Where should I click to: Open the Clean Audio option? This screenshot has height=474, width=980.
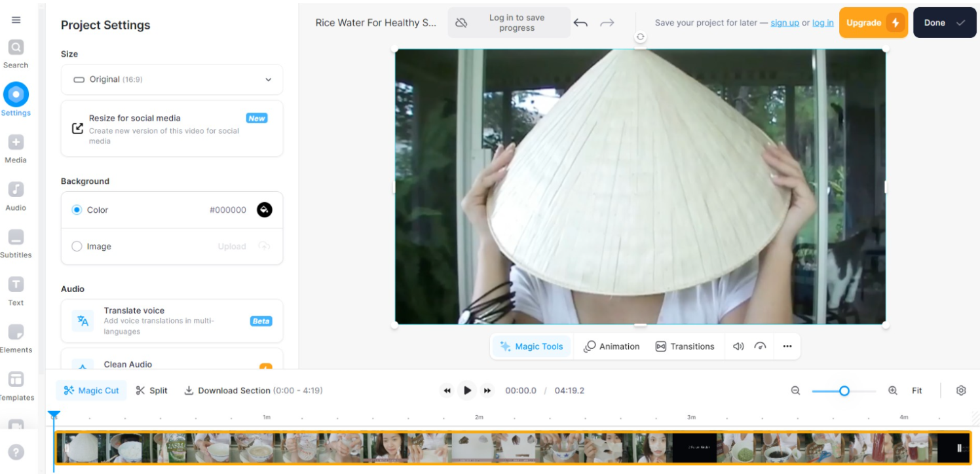point(172,359)
